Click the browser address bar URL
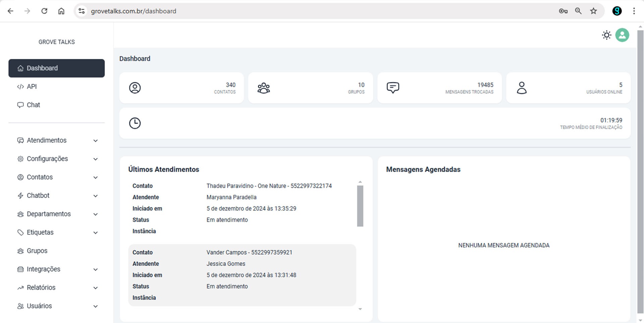Image resolution: width=644 pixels, height=323 pixels. (x=133, y=11)
